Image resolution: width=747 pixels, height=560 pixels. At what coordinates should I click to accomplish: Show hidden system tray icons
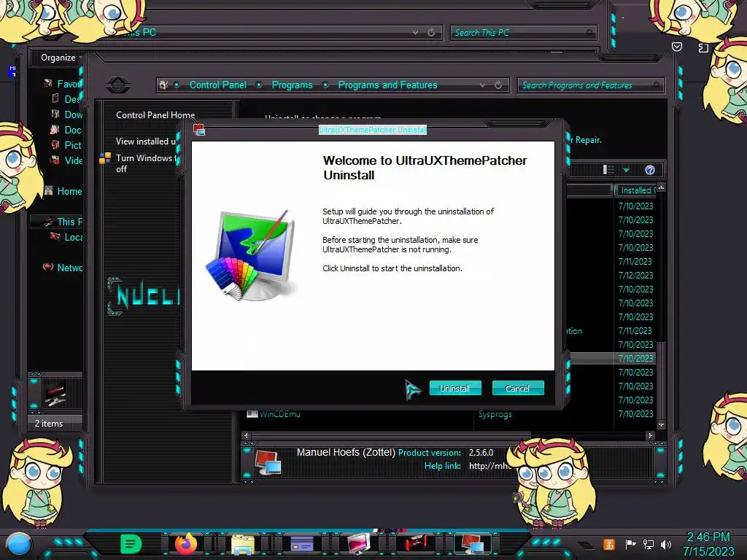(x=586, y=545)
